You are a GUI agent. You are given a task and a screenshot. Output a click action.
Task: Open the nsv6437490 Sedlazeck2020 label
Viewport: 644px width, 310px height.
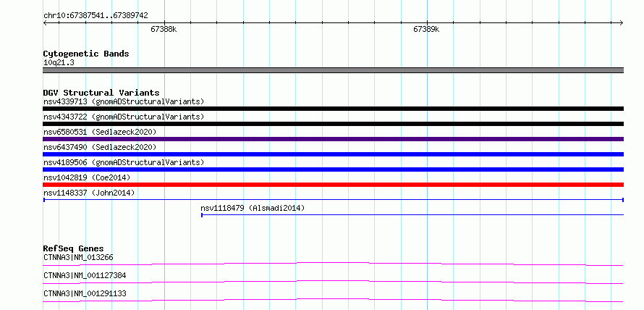click(x=100, y=147)
